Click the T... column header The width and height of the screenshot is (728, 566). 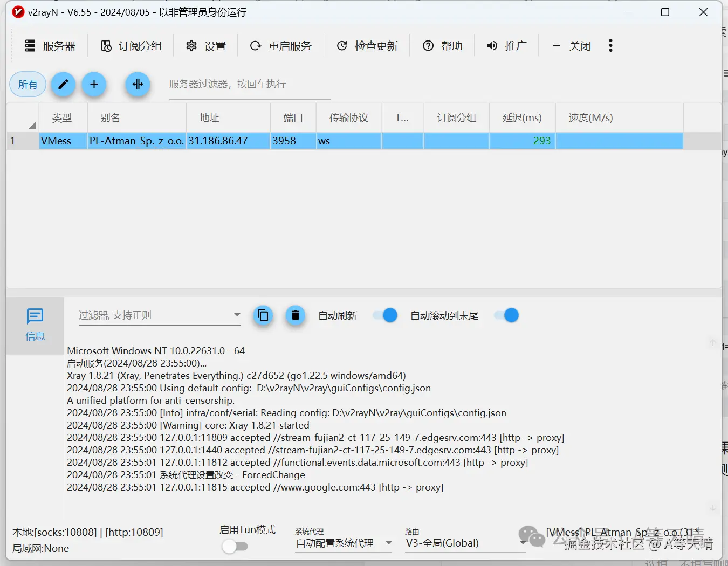(x=402, y=118)
